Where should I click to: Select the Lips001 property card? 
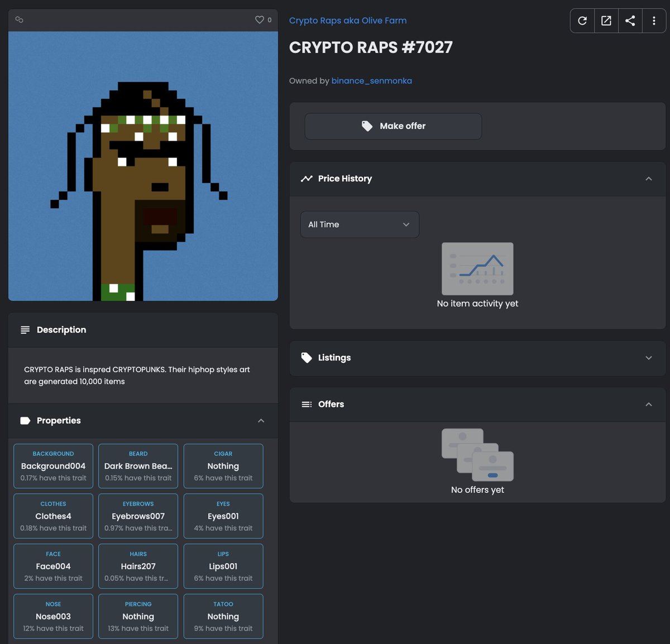click(x=223, y=566)
